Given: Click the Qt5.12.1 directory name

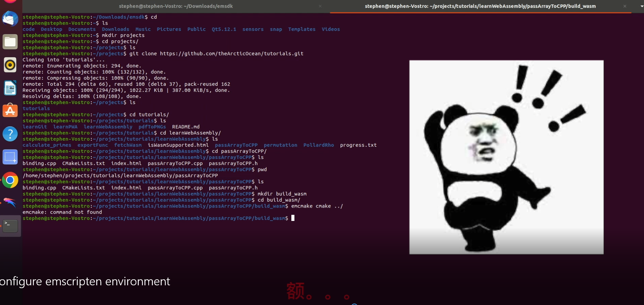Looking at the screenshot, I should 224,29.
